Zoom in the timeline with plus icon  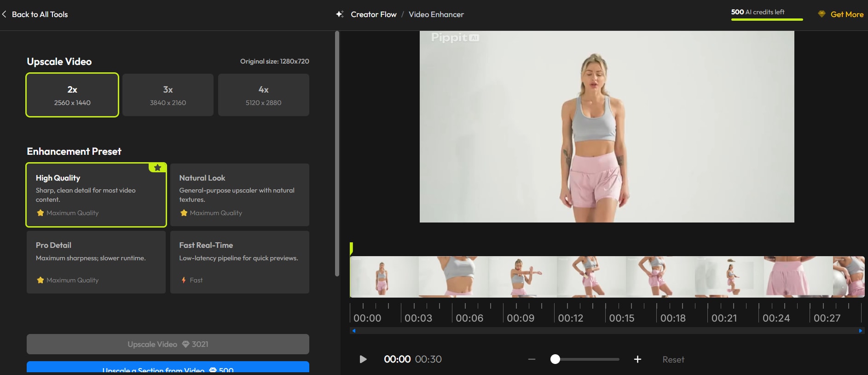tap(637, 359)
